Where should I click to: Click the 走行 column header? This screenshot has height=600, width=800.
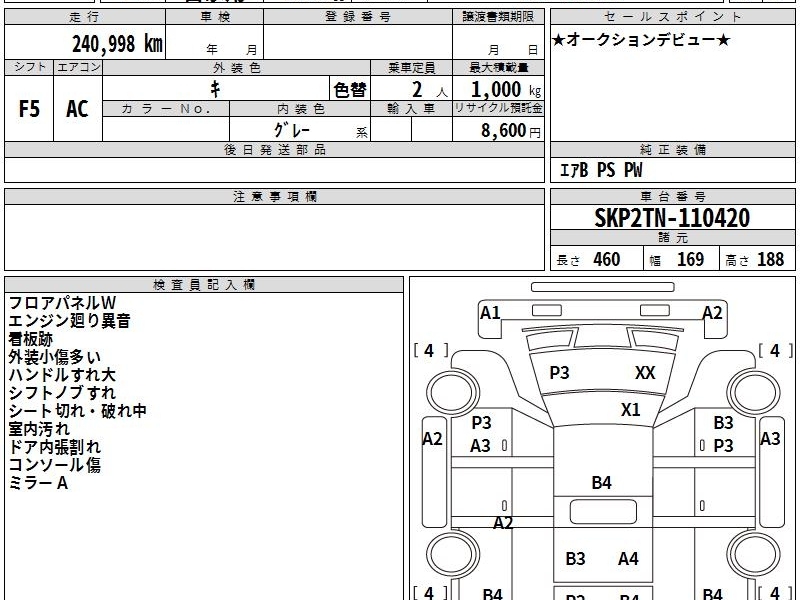point(84,17)
